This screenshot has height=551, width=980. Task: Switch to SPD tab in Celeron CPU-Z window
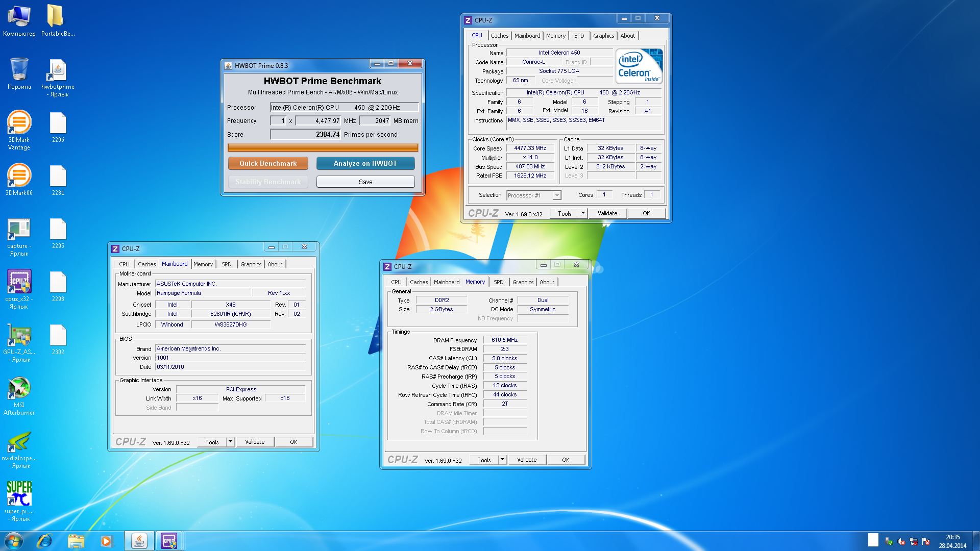click(x=579, y=36)
